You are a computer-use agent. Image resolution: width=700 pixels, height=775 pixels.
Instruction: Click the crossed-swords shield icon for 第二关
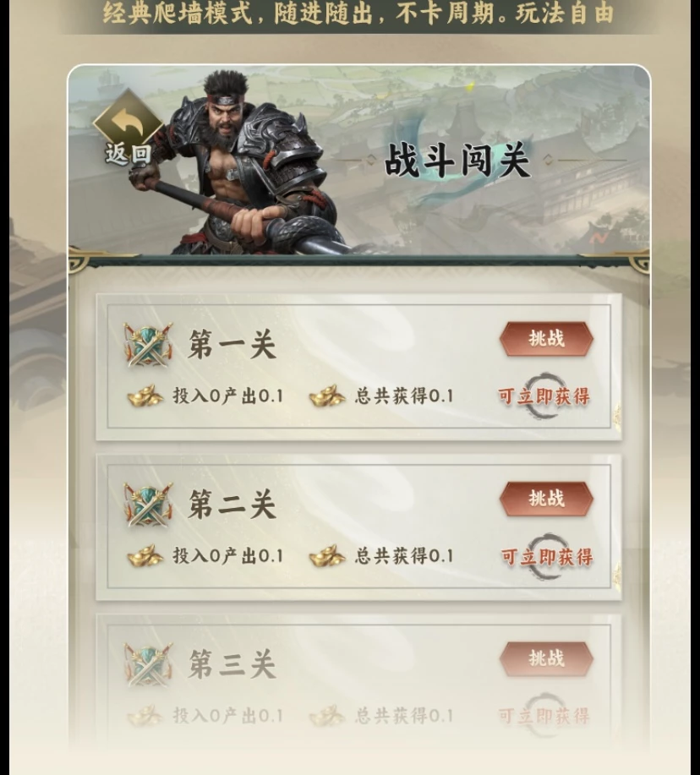[148, 505]
